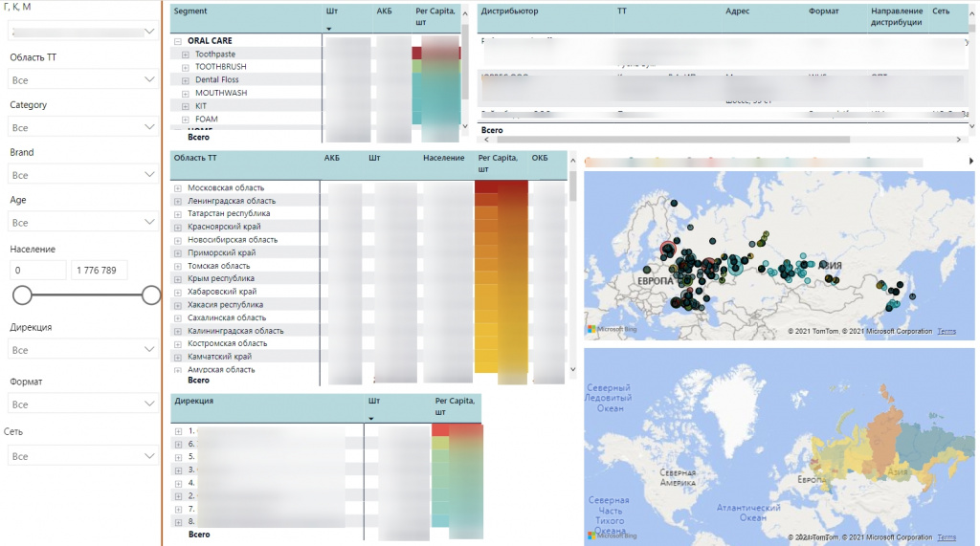Click the legend's right arrow above bubble map
The image size is (980, 546).
(970, 161)
